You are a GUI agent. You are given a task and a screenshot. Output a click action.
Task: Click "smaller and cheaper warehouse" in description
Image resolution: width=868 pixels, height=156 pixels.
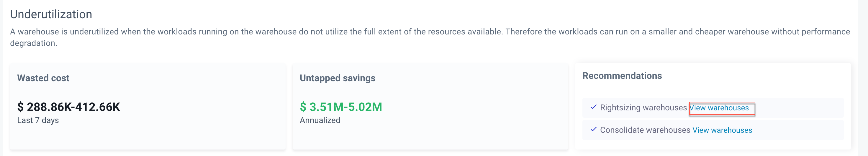pyautogui.click(x=709, y=32)
